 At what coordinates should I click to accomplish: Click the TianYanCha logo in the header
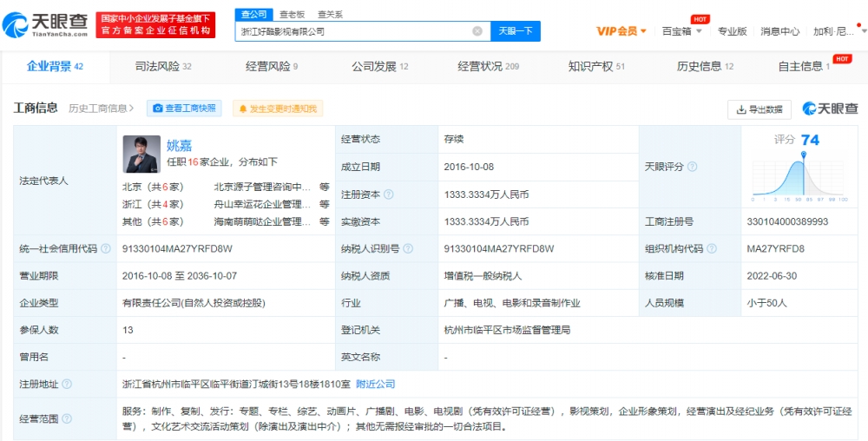tap(45, 25)
